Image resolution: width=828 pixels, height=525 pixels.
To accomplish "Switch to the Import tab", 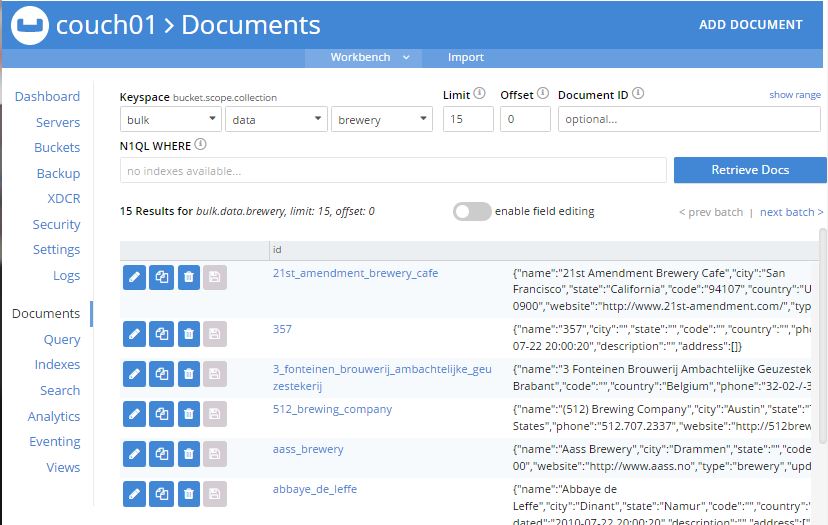I will (465, 57).
